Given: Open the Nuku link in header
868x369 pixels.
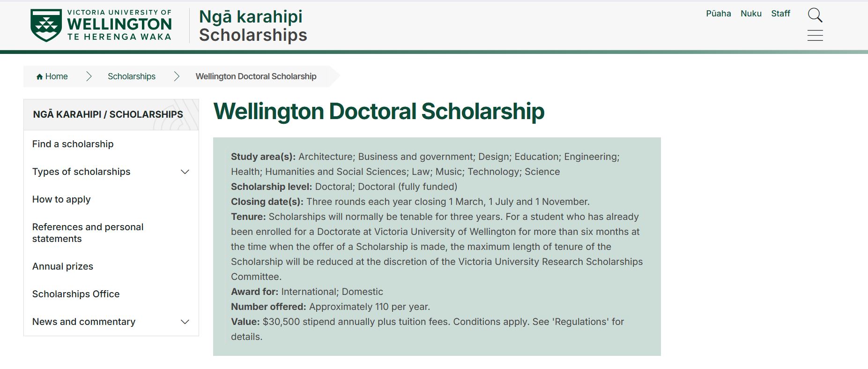Looking at the screenshot, I should (751, 14).
